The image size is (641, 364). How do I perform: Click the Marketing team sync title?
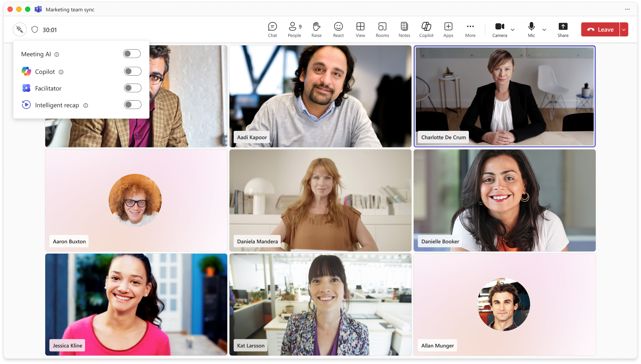point(70,10)
